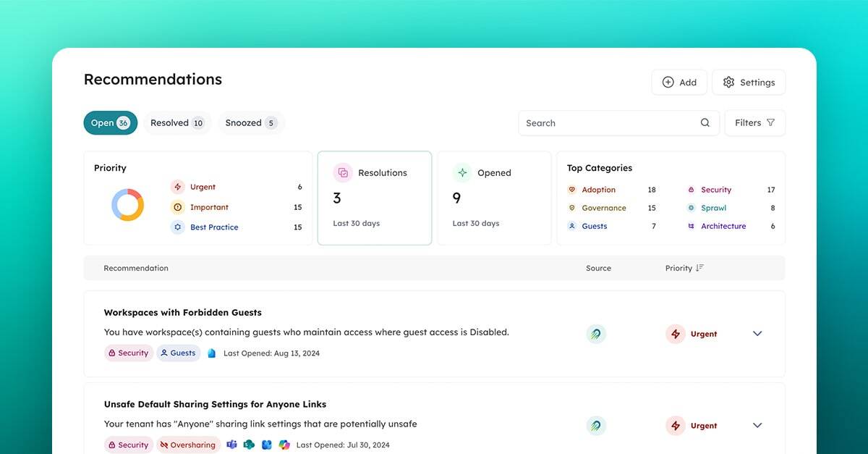Open the Sprawl category
Viewport: 868px width, 454px height.
coord(713,208)
